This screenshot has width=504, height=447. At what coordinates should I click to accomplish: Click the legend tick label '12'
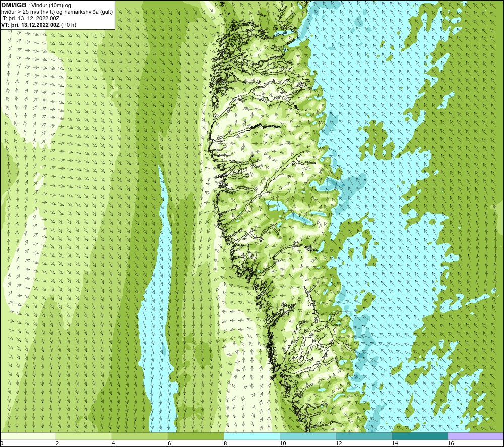pos(339,443)
